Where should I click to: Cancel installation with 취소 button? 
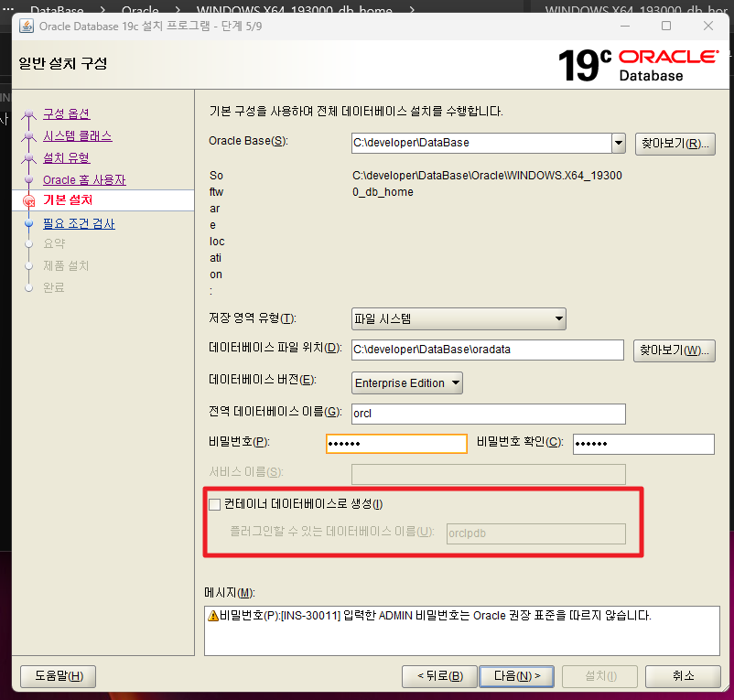click(683, 676)
